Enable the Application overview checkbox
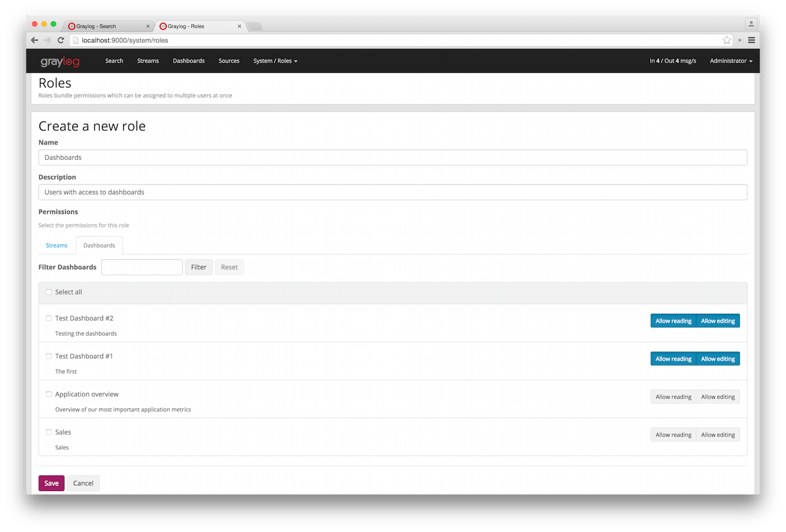Viewport: 786px width, 532px height. 48,394
